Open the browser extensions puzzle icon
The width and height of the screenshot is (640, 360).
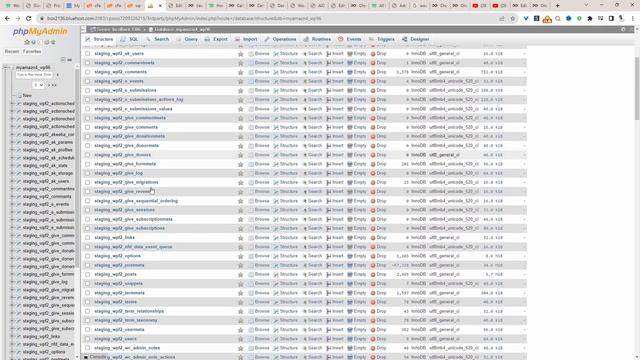(x=590, y=18)
